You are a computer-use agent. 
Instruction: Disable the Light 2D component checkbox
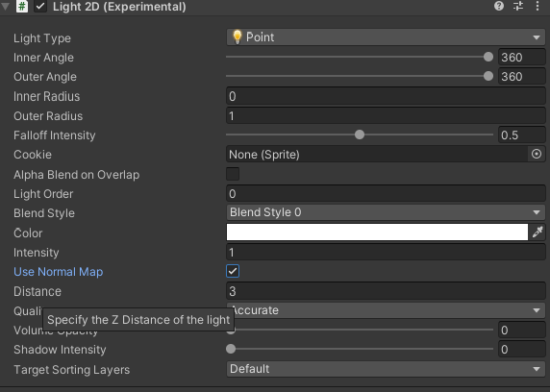[x=40, y=7]
